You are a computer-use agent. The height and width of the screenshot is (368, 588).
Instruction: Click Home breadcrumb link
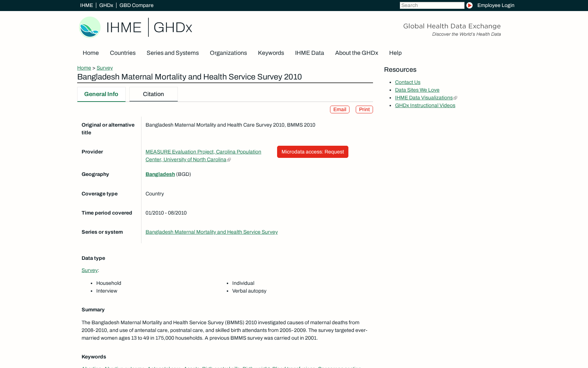[84, 68]
